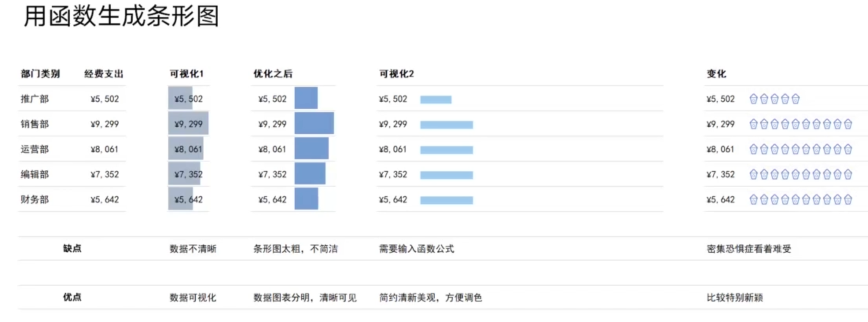Image resolution: width=868 pixels, height=322 pixels.
Task: Select the 需要输入函数公式 cell
Action: (416, 248)
